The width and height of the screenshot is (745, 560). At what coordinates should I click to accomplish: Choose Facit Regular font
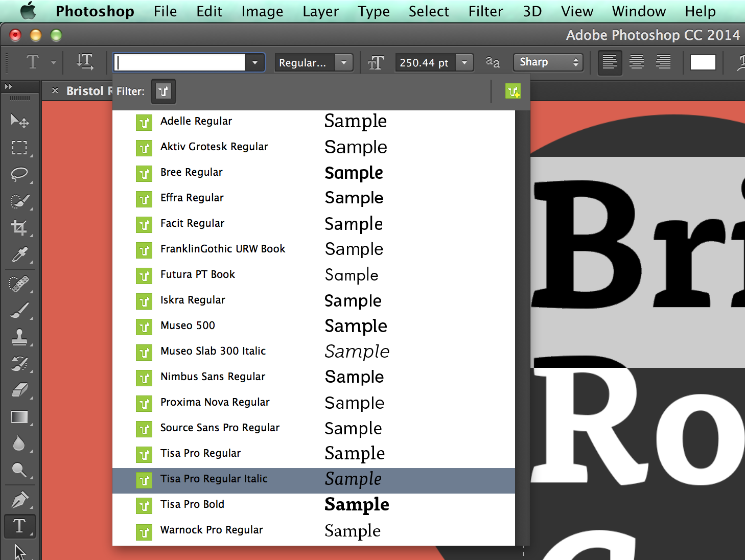tap(314, 223)
